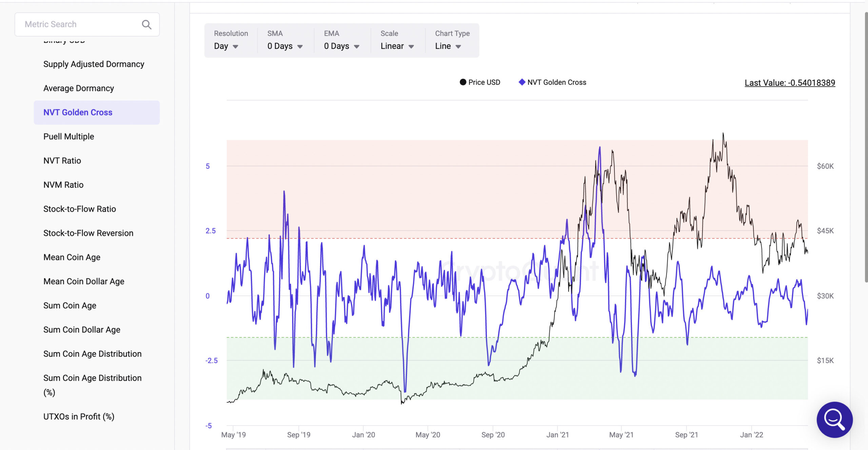Open Sum Coin Age Distribution metric
The image size is (868, 450).
click(93, 353)
